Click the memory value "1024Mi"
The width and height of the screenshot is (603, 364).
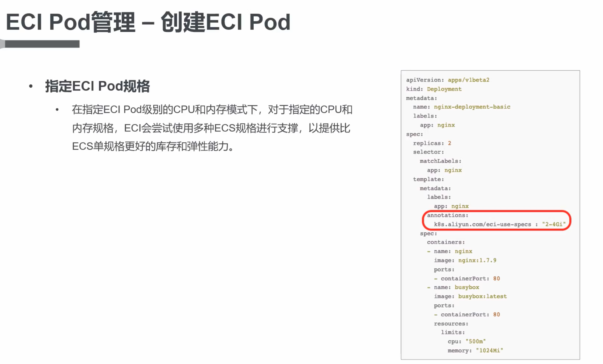[489, 350]
